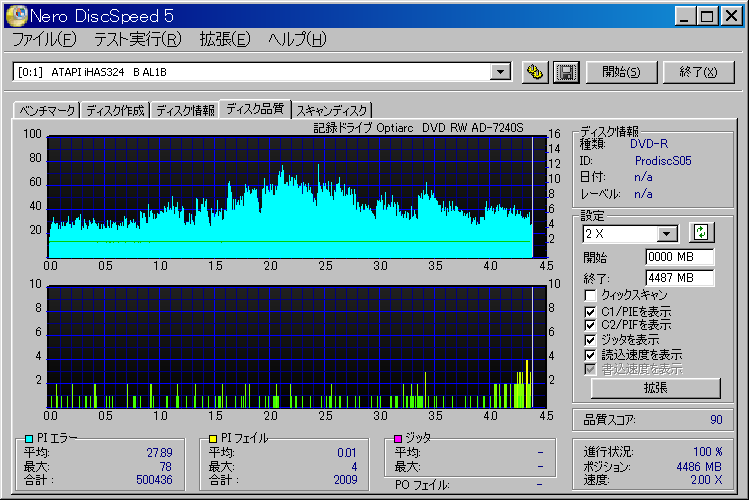Switch to the ディスク作成 tab
The height and width of the screenshot is (500, 749).
click(115, 110)
